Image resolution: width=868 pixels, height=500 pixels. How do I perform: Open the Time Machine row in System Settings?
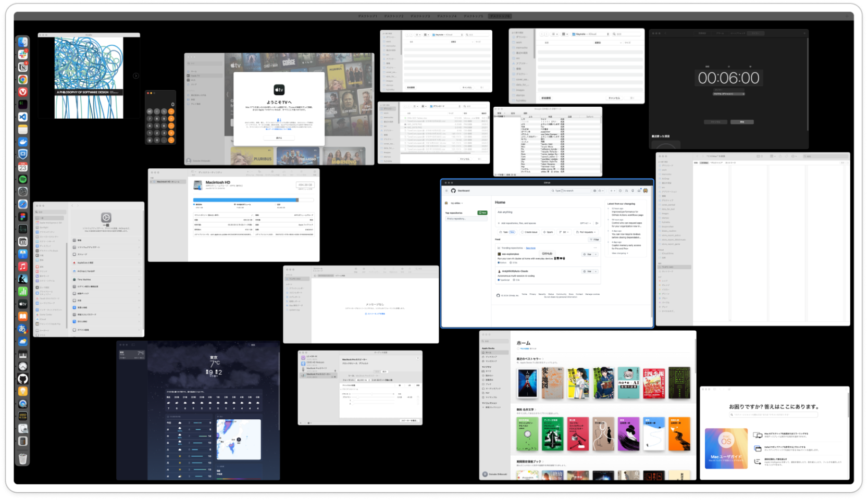106,280
